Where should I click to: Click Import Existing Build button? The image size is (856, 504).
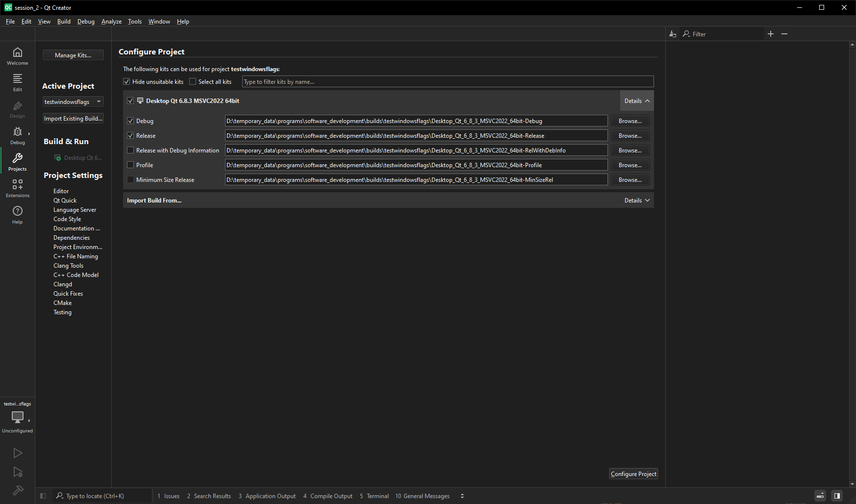(x=73, y=118)
